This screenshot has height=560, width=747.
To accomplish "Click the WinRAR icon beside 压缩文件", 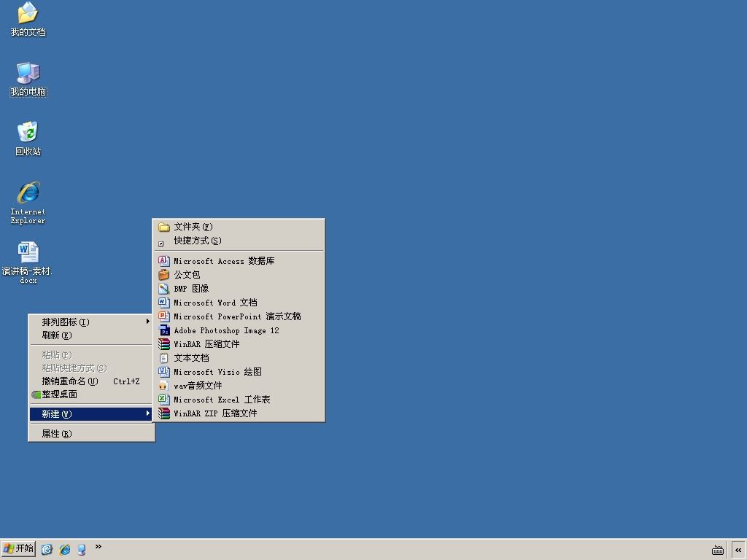I will [x=164, y=344].
